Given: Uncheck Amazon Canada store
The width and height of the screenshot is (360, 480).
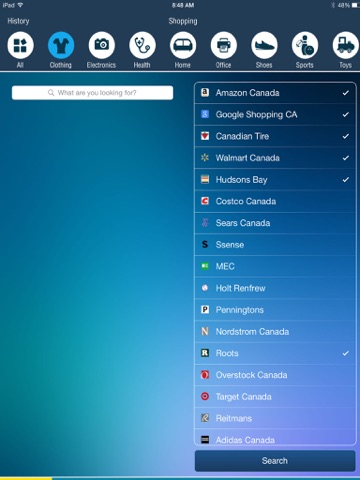Looking at the screenshot, I should (275, 93).
